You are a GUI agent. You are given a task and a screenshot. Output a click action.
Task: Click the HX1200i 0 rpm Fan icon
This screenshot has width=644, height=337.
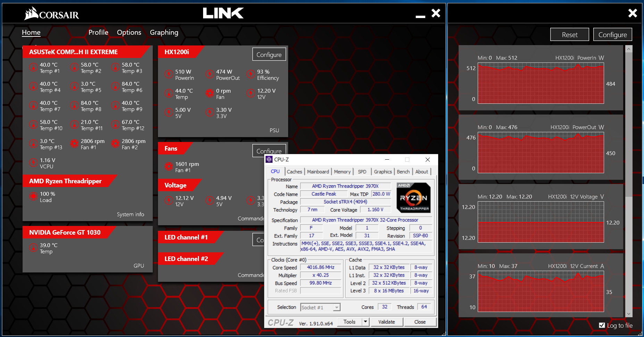tap(210, 93)
